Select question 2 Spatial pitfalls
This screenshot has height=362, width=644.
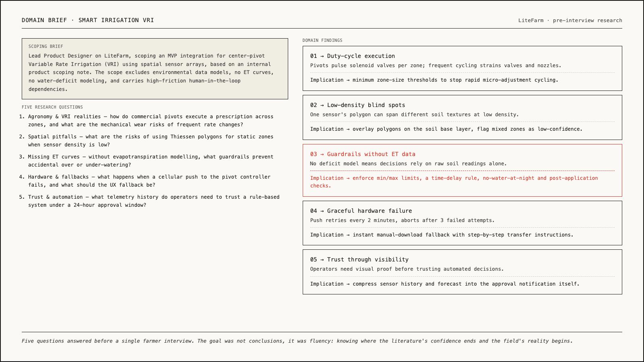pyautogui.click(x=151, y=141)
